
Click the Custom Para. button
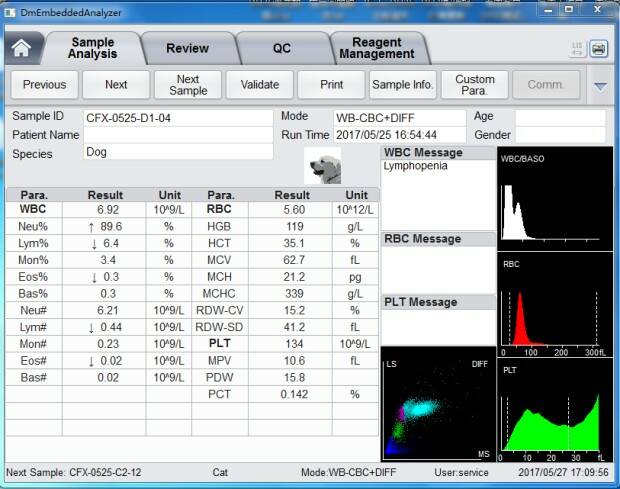click(475, 85)
